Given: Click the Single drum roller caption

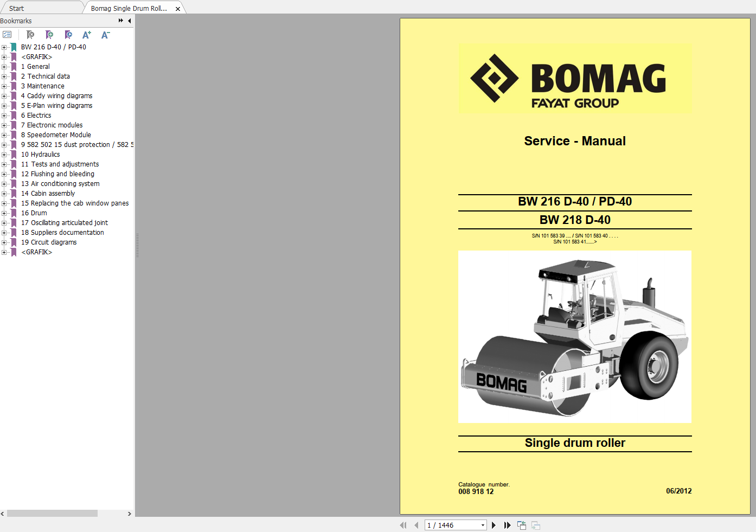Looking at the screenshot, I should coord(575,443).
